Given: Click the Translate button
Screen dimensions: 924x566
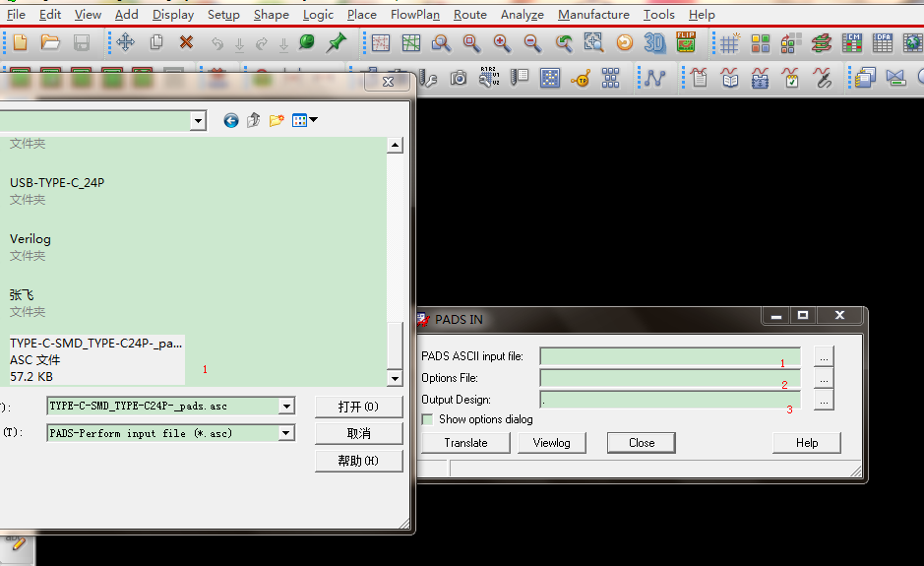Looking at the screenshot, I should [x=465, y=443].
